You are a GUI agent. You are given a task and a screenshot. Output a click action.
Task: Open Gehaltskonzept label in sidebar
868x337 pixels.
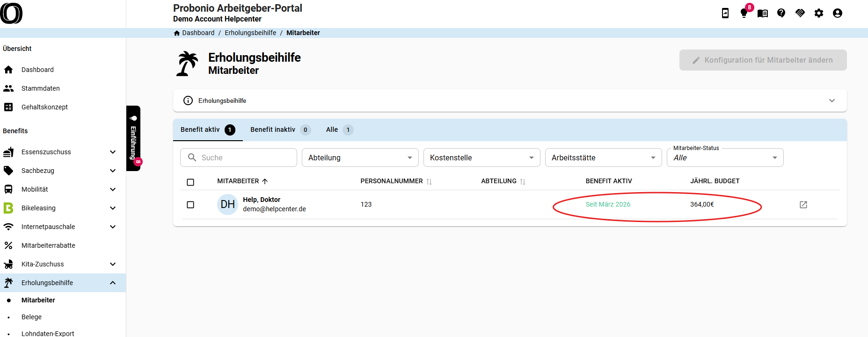(x=44, y=107)
